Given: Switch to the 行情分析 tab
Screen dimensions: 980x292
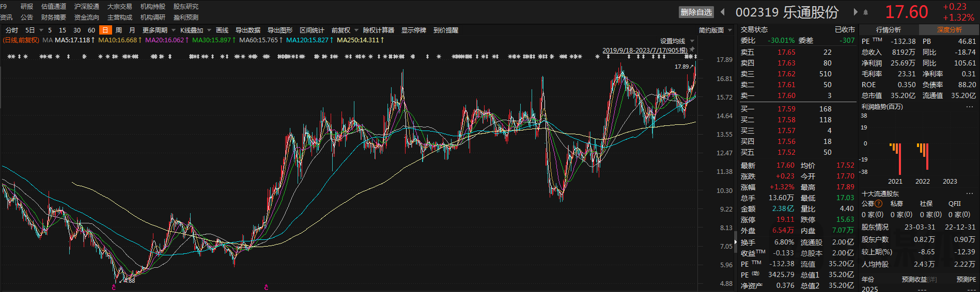Looking at the screenshot, I should click(x=889, y=30).
